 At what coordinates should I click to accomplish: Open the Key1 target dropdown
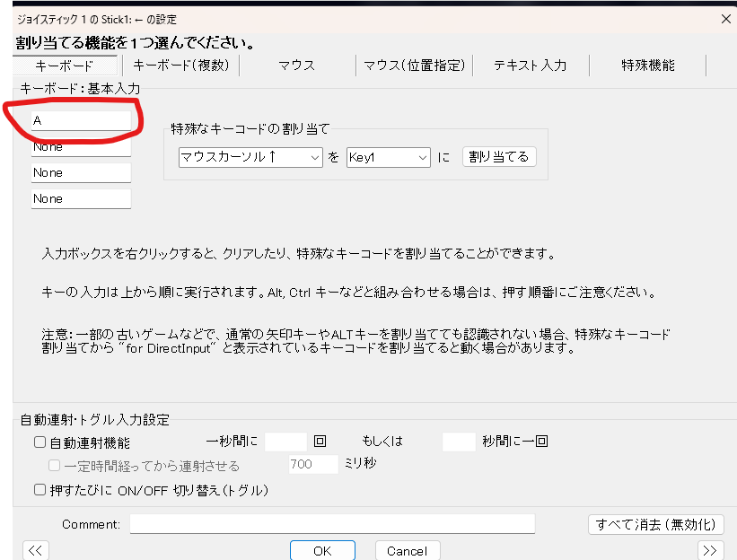point(388,157)
